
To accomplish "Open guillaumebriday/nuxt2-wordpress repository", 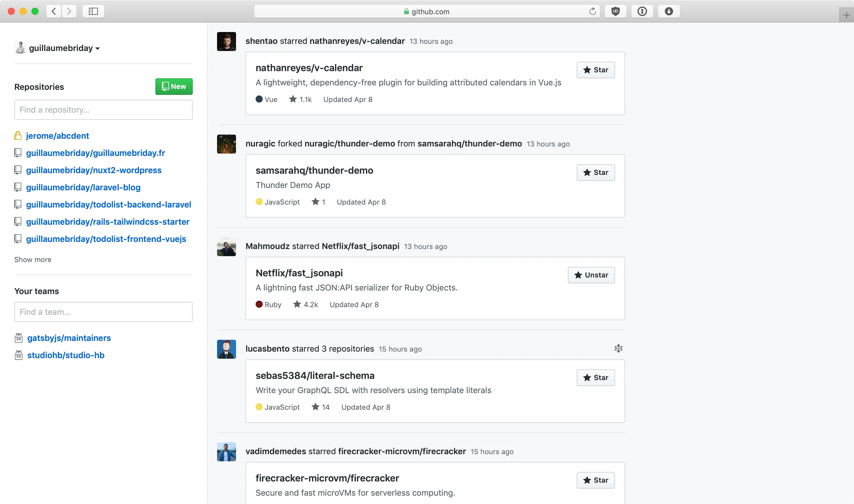I will 94,170.
